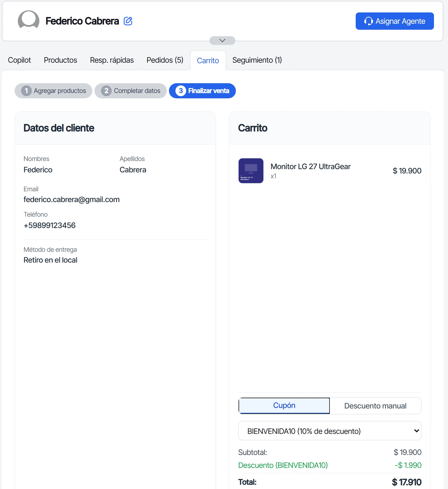Click the email federico.cabrera@gmail.com
Screen dimensions: 448x489
tap(72, 199)
